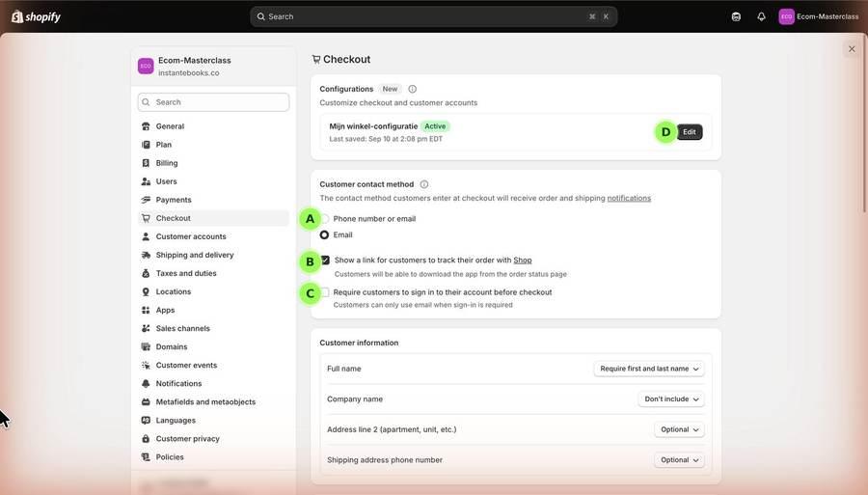Screen dimensions: 868x495
Task: Open the Shop link
Action: [x=523, y=261]
